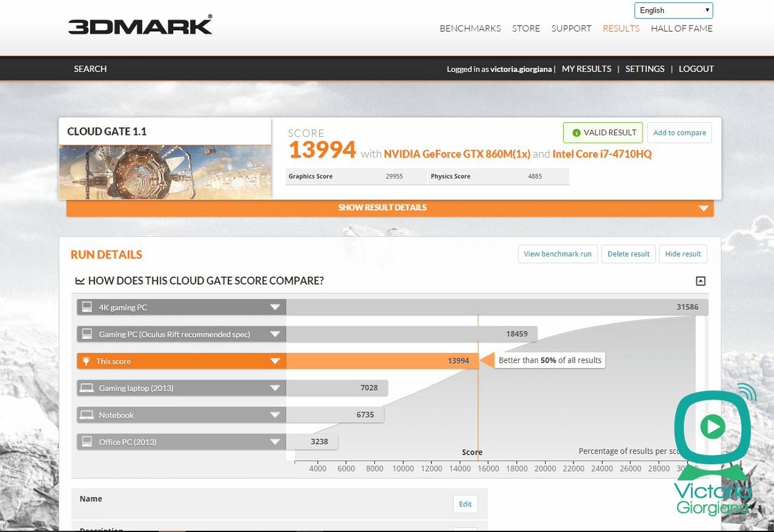This screenshot has height=532, width=774.
Task: Collapse the score comparison section
Action: [x=701, y=281]
